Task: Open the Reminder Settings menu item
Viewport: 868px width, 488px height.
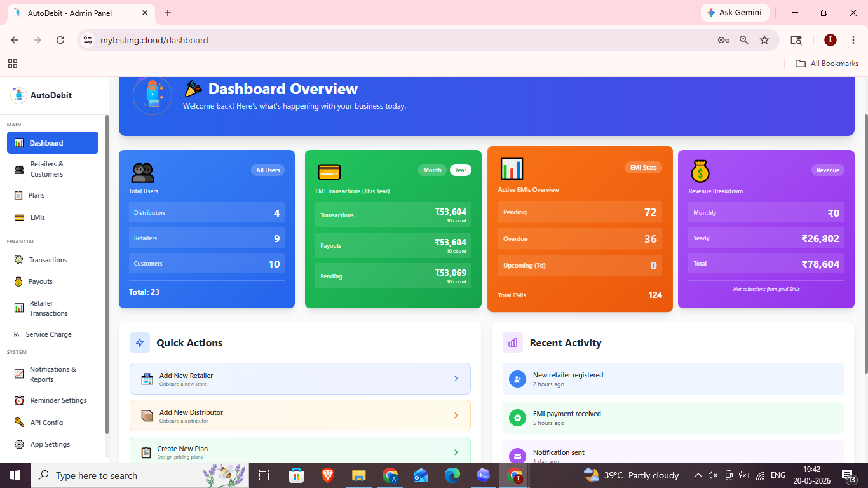Action: tap(53, 400)
